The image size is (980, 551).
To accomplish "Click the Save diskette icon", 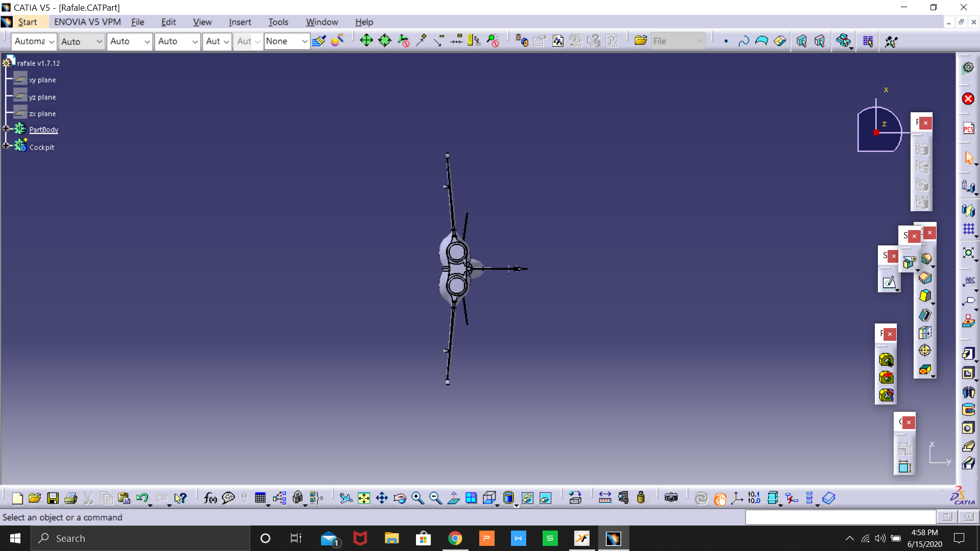I will [53, 498].
